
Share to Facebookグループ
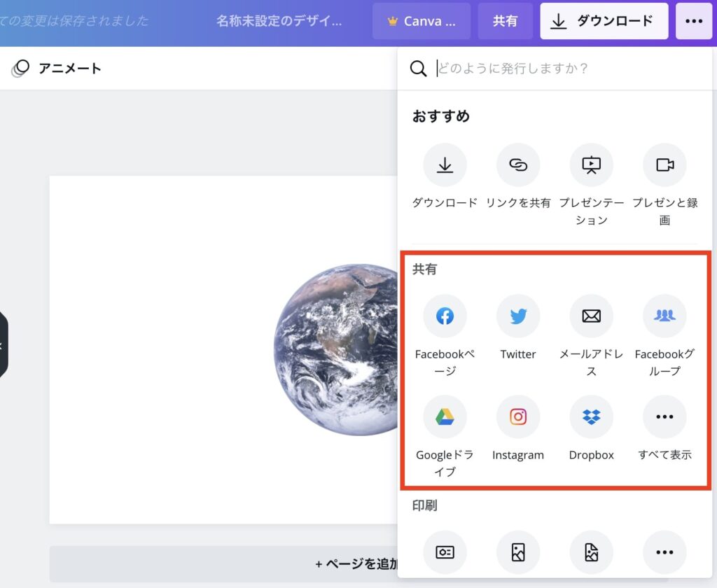pyautogui.click(x=664, y=316)
